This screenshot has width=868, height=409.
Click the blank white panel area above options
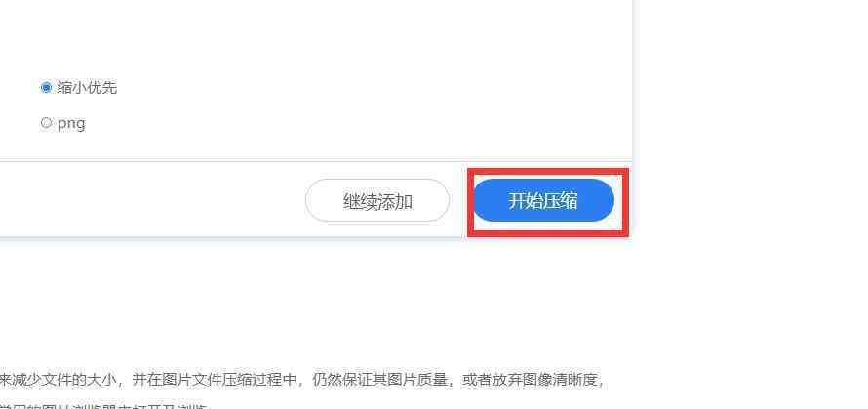pyautogui.click(x=316, y=33)
